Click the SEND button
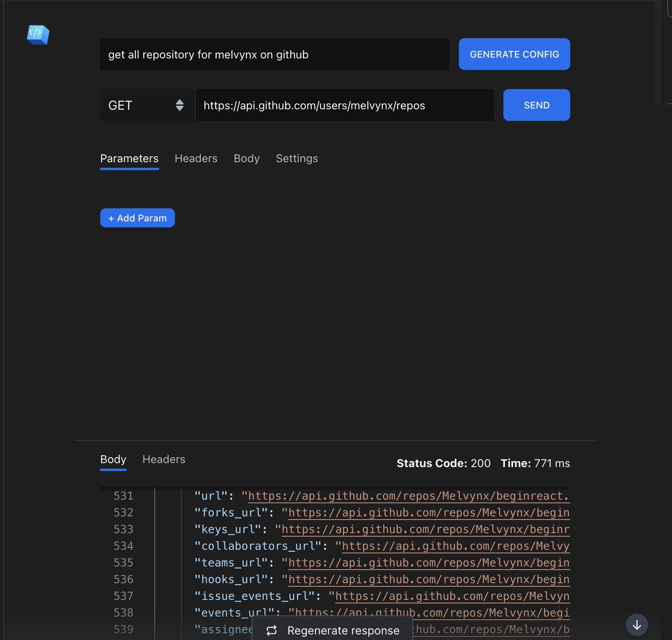Viewport: 672px width, 640px height. click(536, 105)
